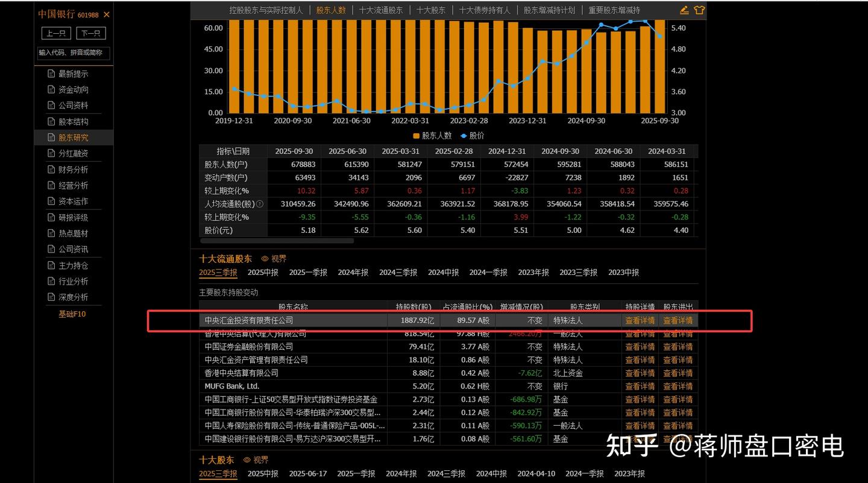The width and height of the screenshot is (868, 483).
Task: Open the 热点题材 sidebar page icon
Action: point(51,233)
